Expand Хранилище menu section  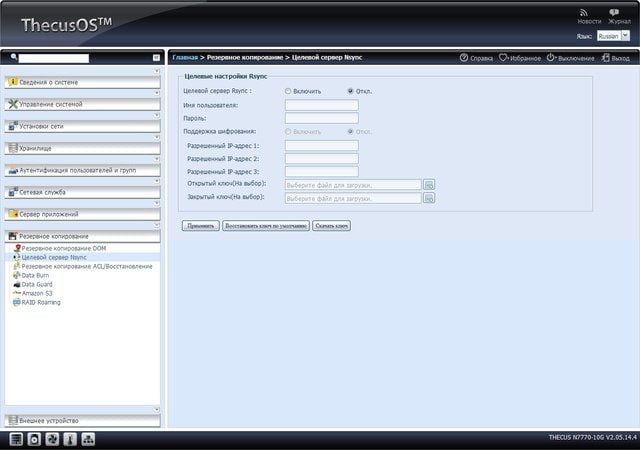coord(82,148)
